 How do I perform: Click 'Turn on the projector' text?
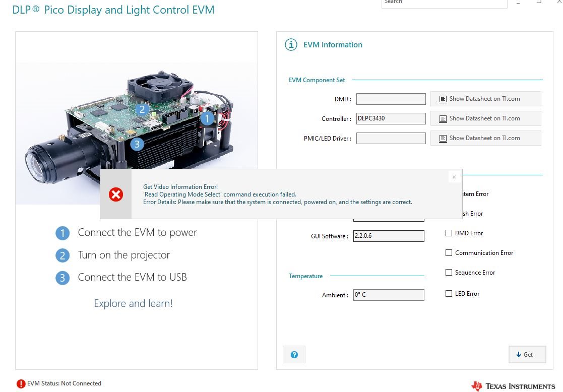point(124,255)
